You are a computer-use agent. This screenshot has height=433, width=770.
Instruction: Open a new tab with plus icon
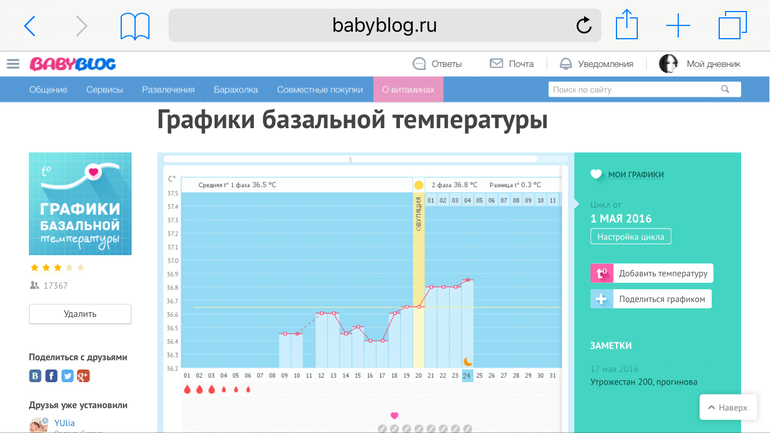pyautogui.click(x=678, y=26)
